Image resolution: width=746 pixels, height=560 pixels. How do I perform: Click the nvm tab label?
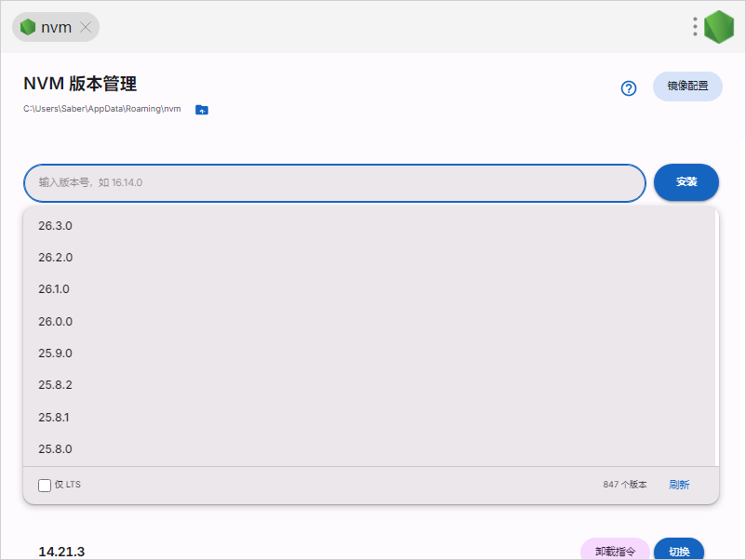tap(56, 27)
